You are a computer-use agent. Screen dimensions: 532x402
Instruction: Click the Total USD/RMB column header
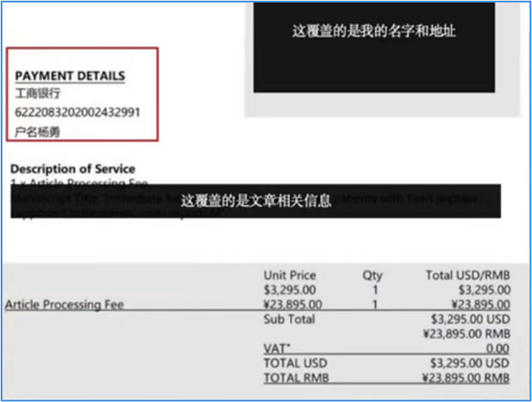468,275
